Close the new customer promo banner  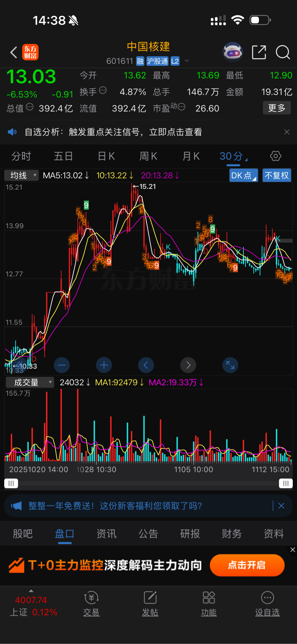tap(282, 506)
